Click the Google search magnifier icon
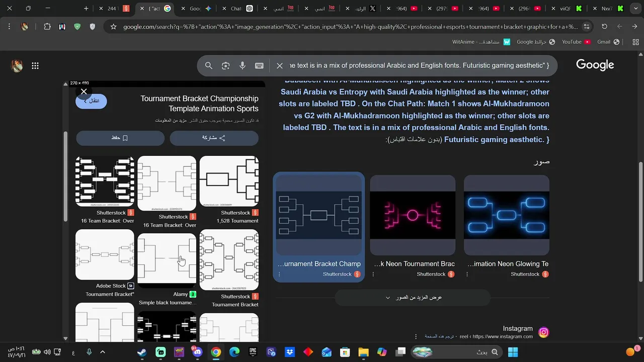Screen dimensions: 644x362 [x=209, y=65]
